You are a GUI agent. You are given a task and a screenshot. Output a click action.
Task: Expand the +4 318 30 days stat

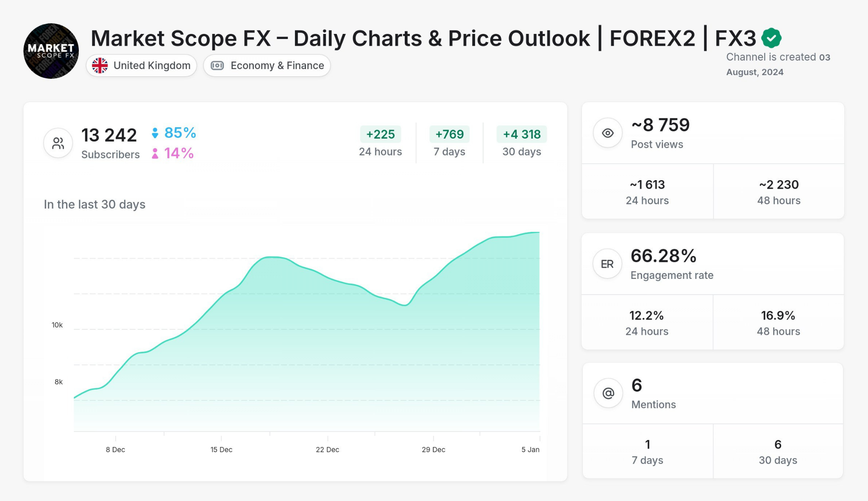click(521, 142)
